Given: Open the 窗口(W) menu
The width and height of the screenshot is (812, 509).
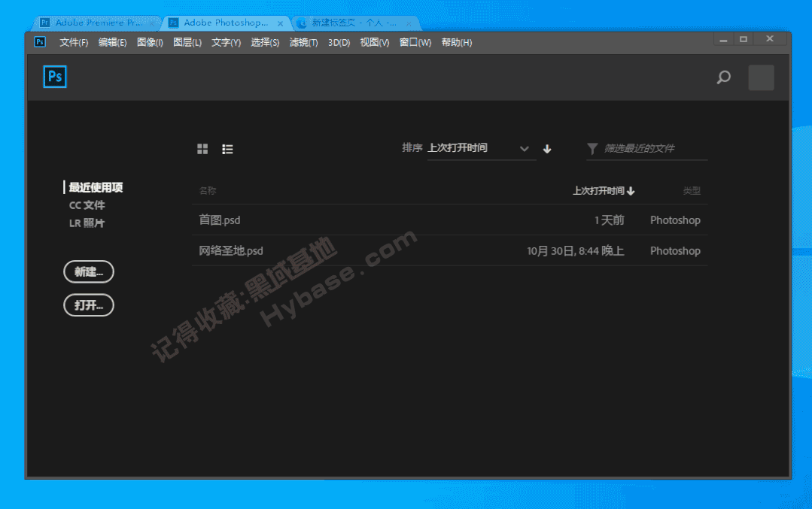Looking at the screenshot, I should pyautogui.click(x=415, y=42).
